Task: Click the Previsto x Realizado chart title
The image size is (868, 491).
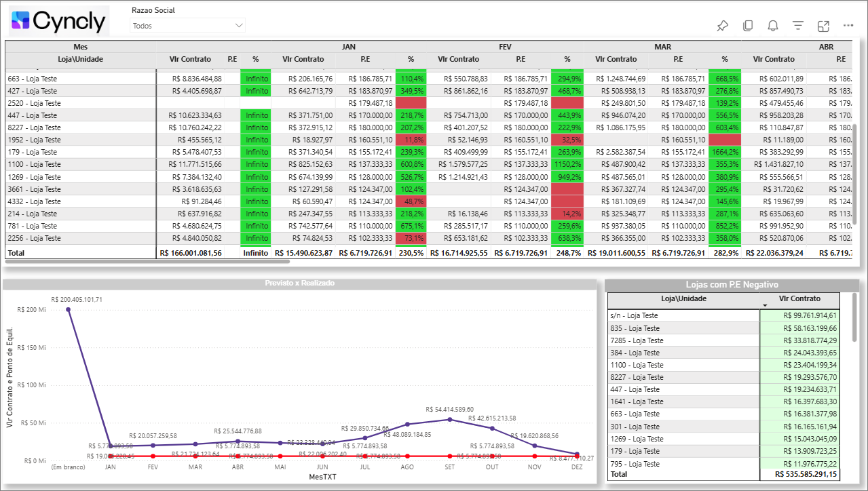Action: tap(299, 283)
